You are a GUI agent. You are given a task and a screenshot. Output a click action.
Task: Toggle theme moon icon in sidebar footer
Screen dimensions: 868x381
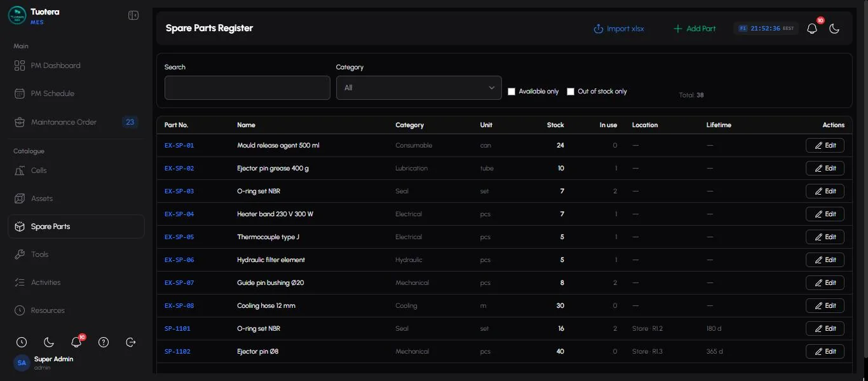(49, 342)
